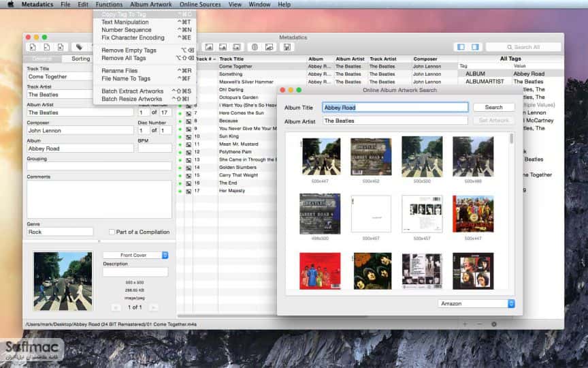
Task: Click the artwork icon on track 10 row
Action: coord(189,137)
